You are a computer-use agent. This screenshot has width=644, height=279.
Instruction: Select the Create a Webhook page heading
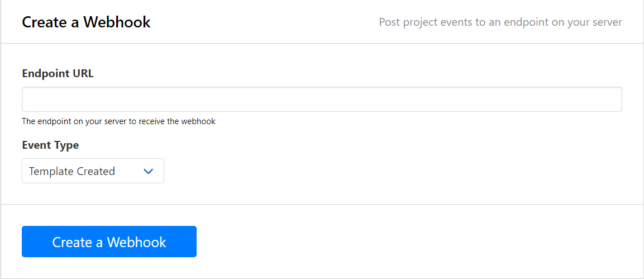86,22
